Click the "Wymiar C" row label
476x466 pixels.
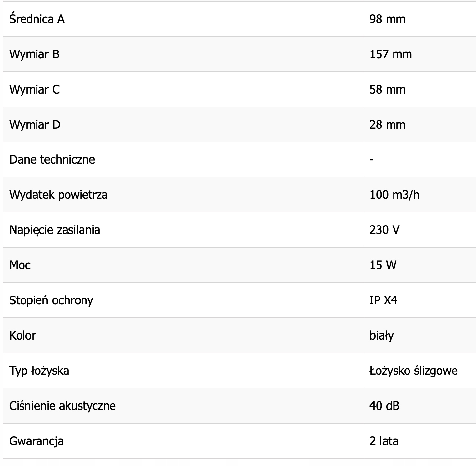(35, 89)
